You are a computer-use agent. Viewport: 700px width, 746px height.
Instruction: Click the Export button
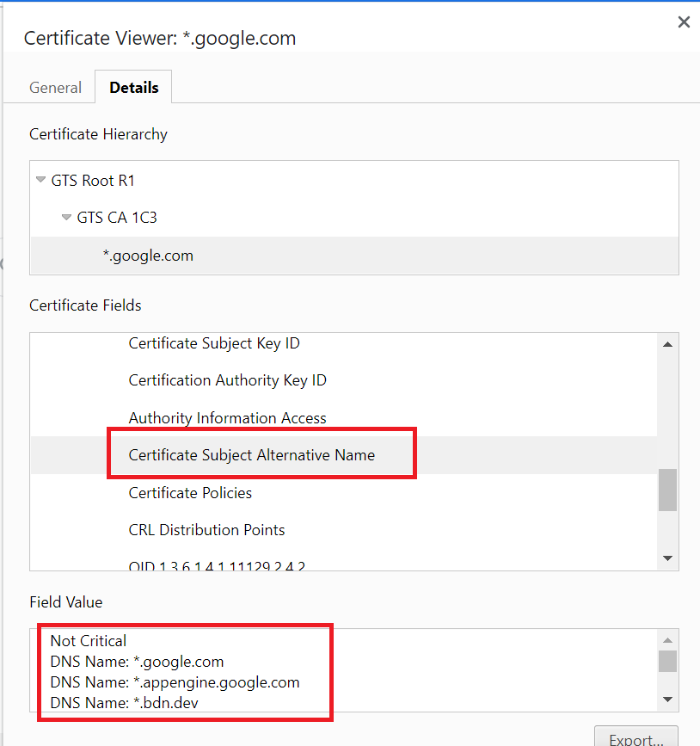[636, 737]
